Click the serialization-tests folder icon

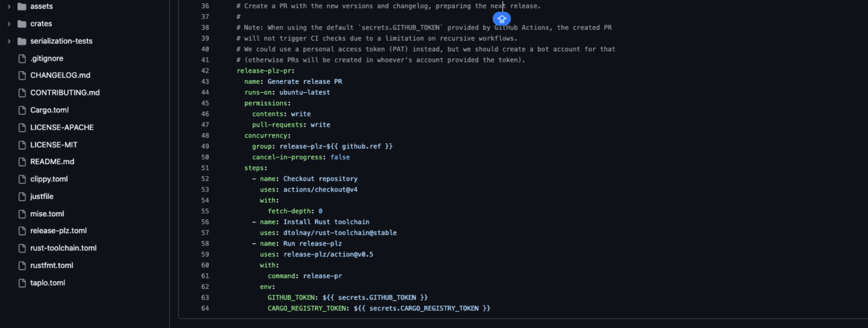click(22, 41)
